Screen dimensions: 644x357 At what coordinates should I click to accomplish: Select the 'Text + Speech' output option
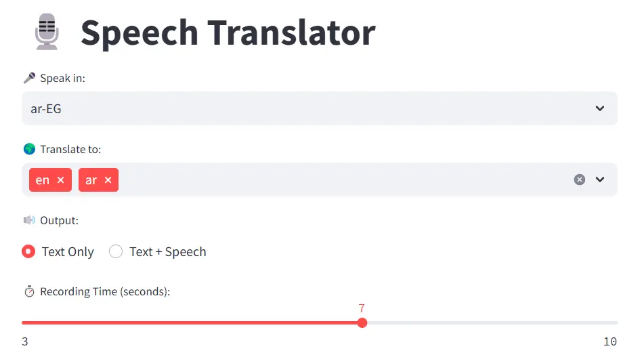116,251
